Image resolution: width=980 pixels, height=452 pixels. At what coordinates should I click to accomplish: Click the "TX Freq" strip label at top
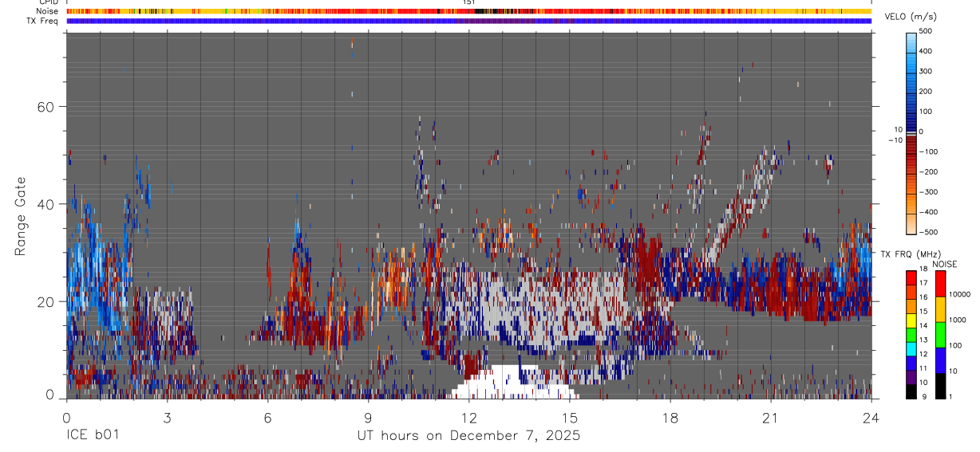(43, 21)
